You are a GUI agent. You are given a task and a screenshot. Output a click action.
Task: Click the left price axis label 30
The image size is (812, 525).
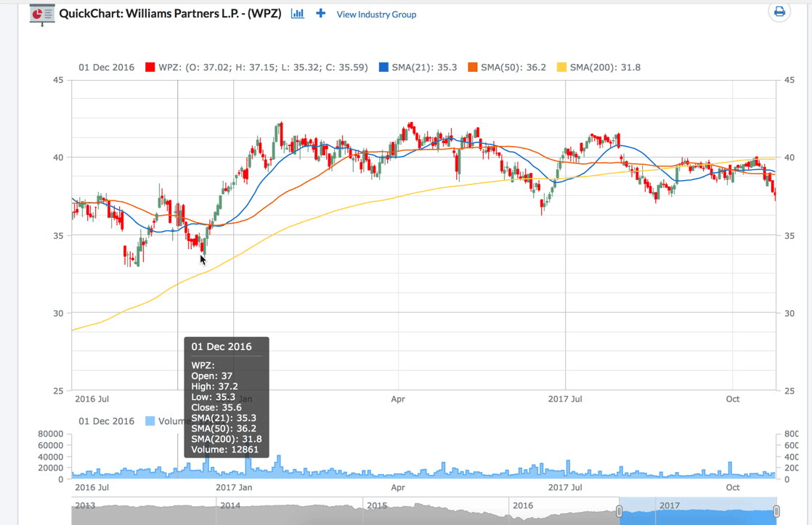coord(58,313)
